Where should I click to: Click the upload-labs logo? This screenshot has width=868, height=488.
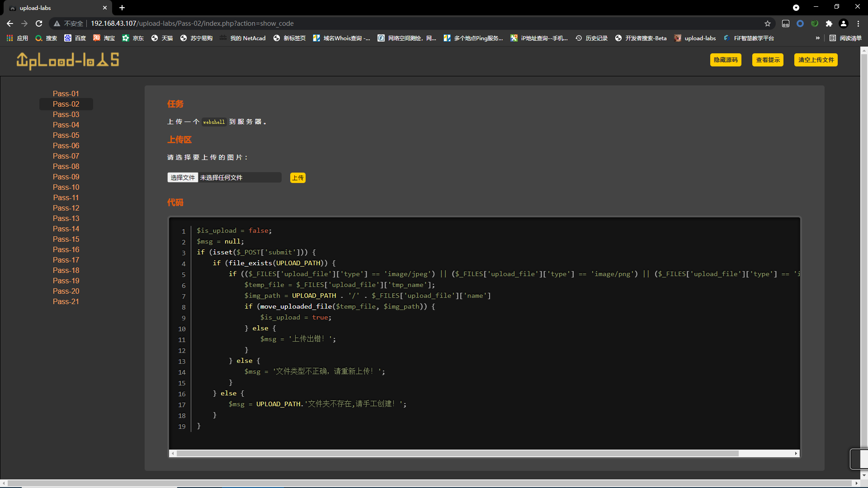[x=68, y=60]
